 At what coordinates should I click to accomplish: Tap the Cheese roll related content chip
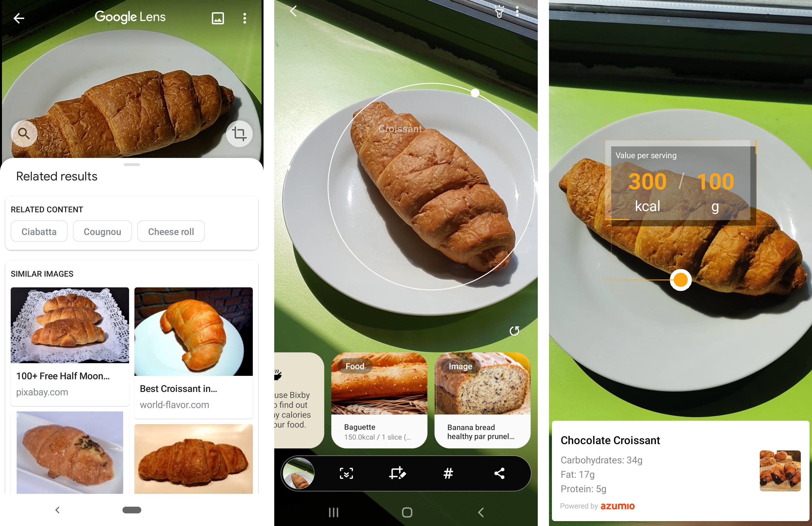pyautogui.click(x=171, y=232)
